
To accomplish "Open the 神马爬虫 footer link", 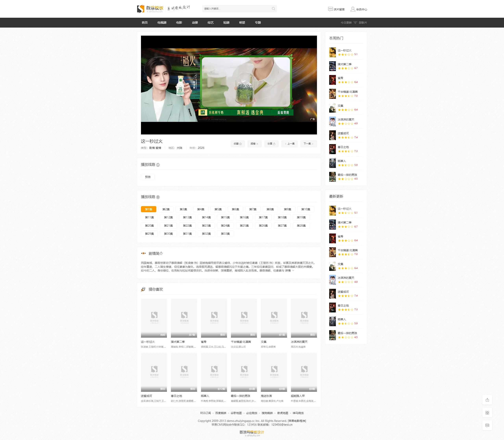I will coord(298,413).
